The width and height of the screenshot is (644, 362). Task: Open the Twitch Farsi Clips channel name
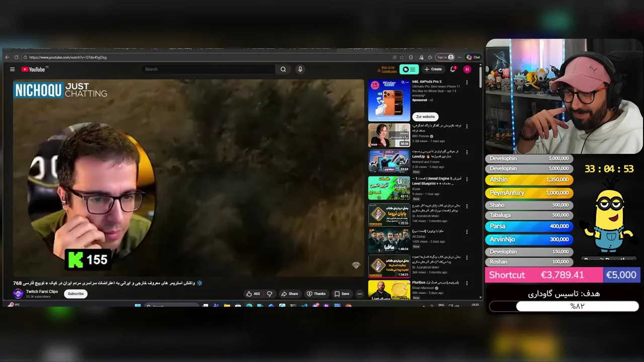point(42,292)
